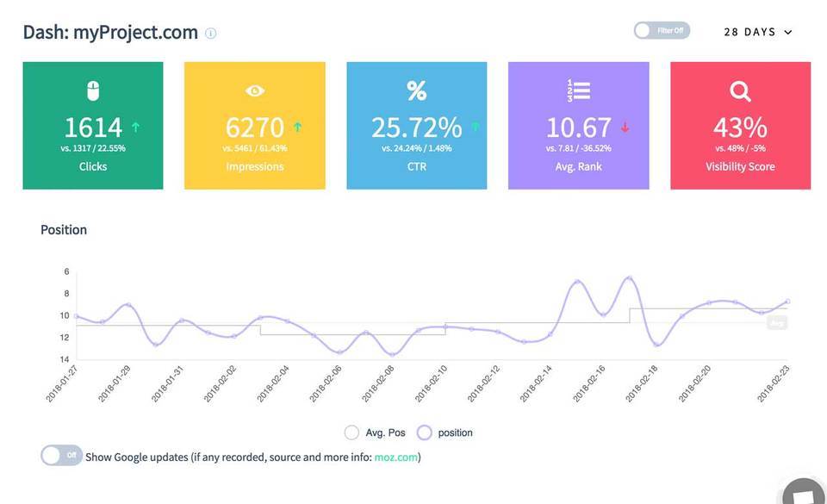The height and width of the screenshot is (504, 827).
Task: Click the mouse icon on Clicks card
Action: coord(93,90)
